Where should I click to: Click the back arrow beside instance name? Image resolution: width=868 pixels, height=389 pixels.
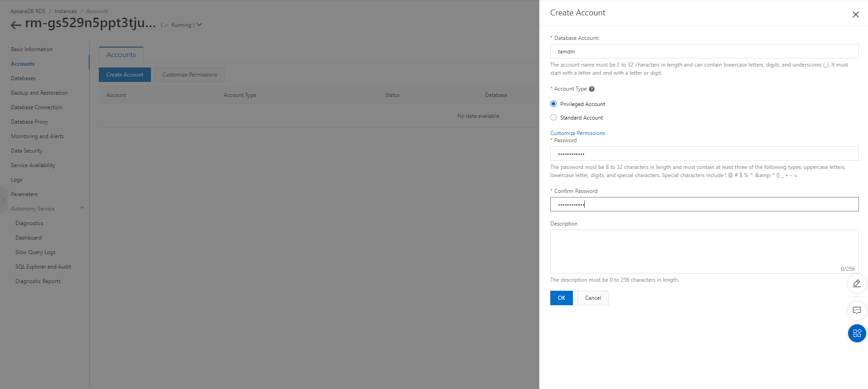[16, 25]
